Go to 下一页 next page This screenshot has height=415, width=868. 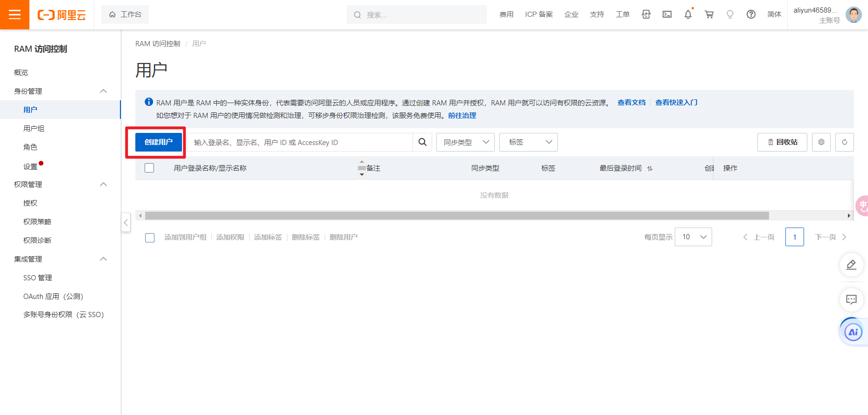[831, 237]
